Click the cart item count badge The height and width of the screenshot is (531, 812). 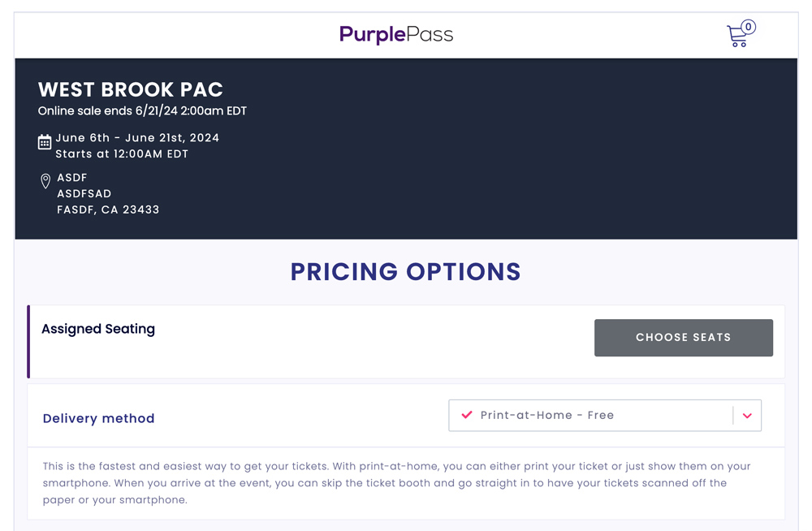[748, 27]
